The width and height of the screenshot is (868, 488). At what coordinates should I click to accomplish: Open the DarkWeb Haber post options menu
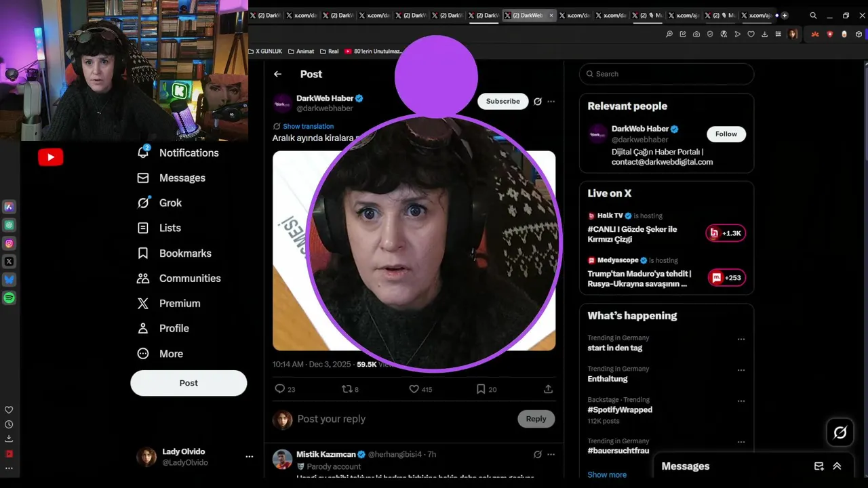pos(551,101)
